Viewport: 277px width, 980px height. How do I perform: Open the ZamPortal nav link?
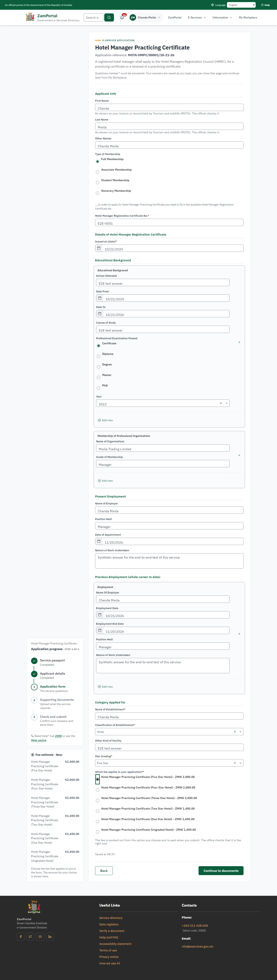coord(175,17)
